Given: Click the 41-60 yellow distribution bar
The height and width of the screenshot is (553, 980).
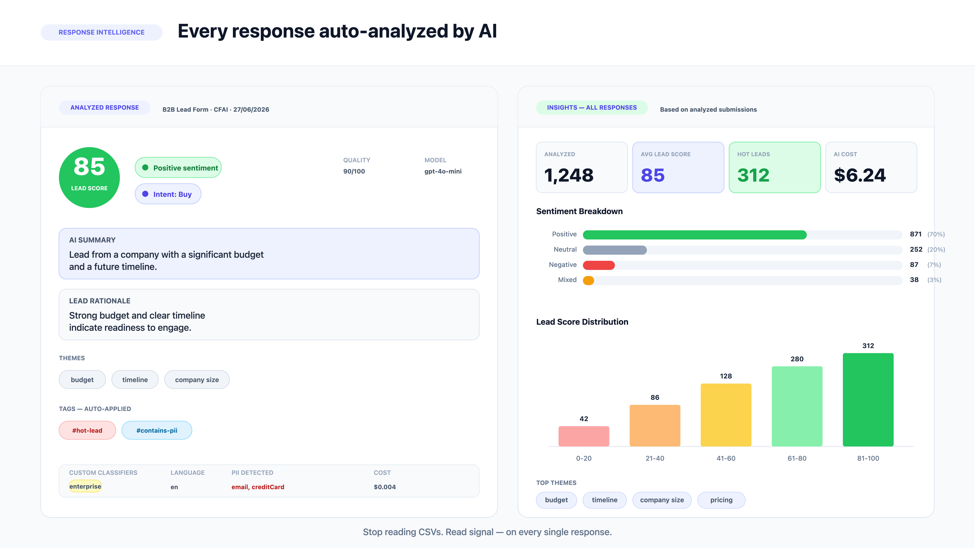Looking at the screenshot, I should (730, 417).
